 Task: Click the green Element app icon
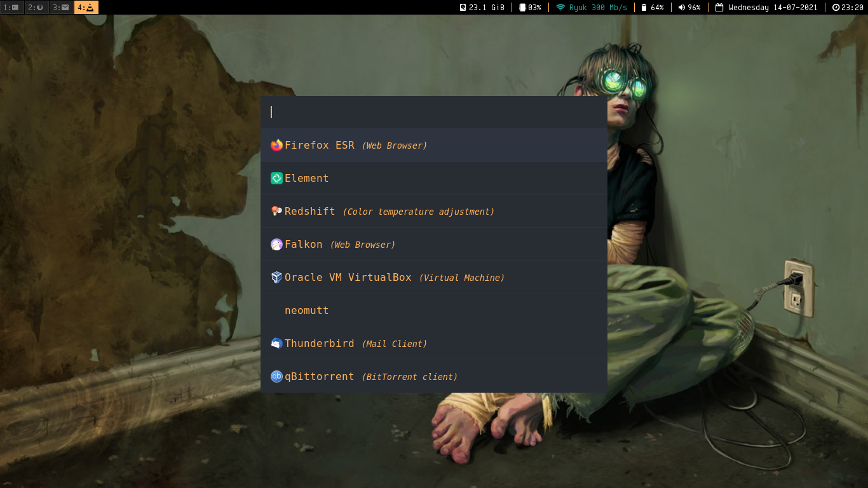coord(276,179)
